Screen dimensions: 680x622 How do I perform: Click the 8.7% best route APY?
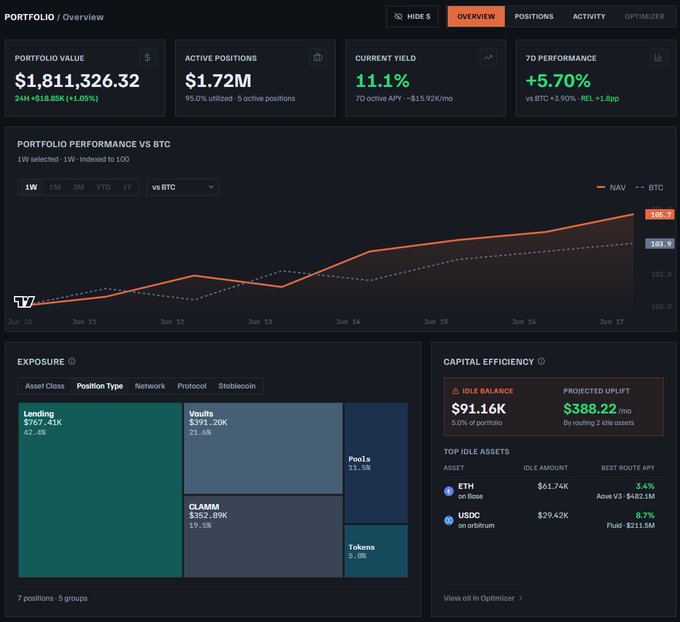pos(645,515)
